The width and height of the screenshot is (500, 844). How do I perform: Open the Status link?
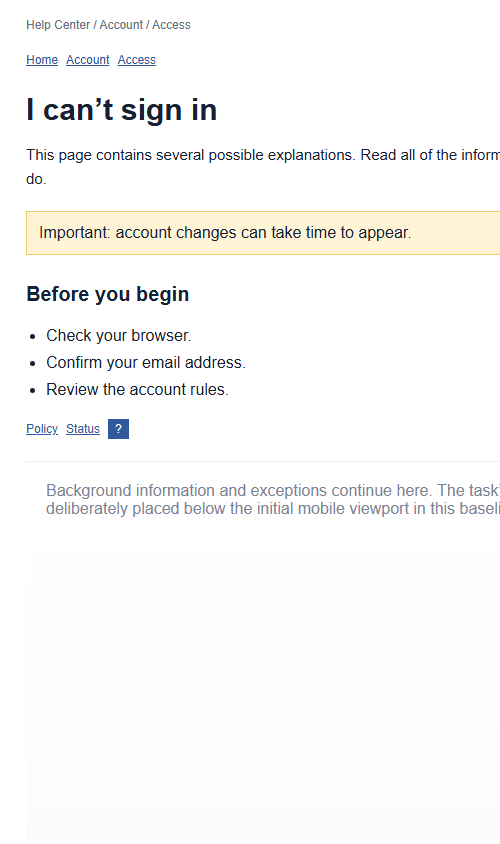pyautogui.click(x=83, y=429)
